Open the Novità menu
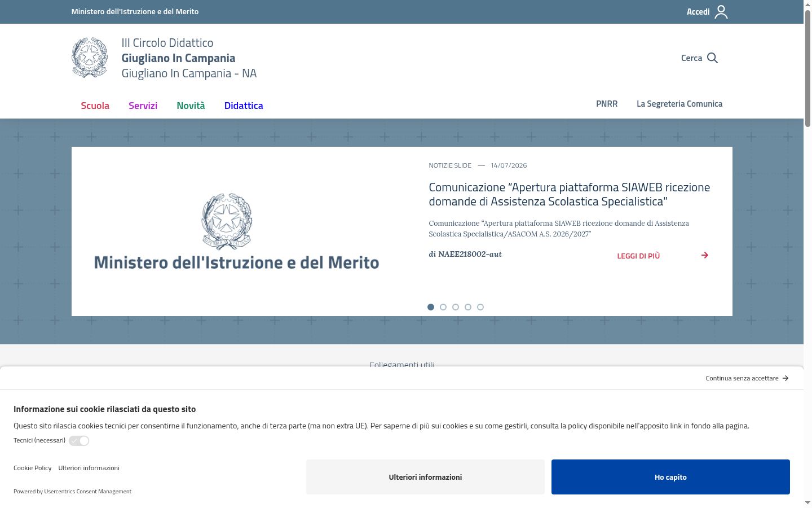 coord(191,106)
